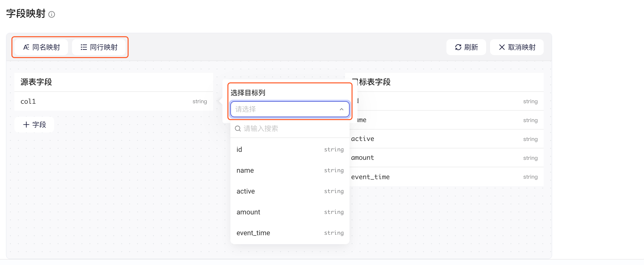The width and height of the screenshot is (644, 265).
Task: Choose active option in dropdown list
Action: (x=289, y=191)
